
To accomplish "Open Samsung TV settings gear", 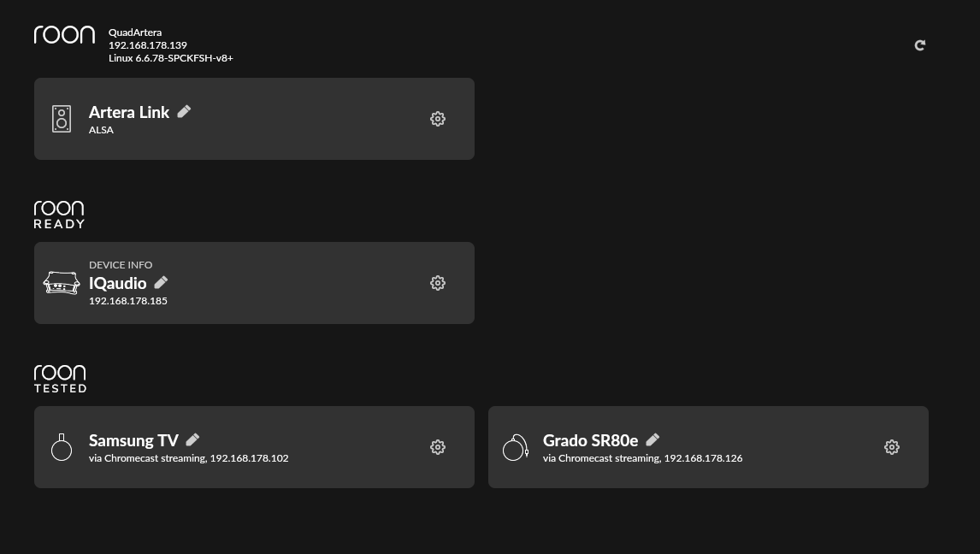I will click(438, 447).
